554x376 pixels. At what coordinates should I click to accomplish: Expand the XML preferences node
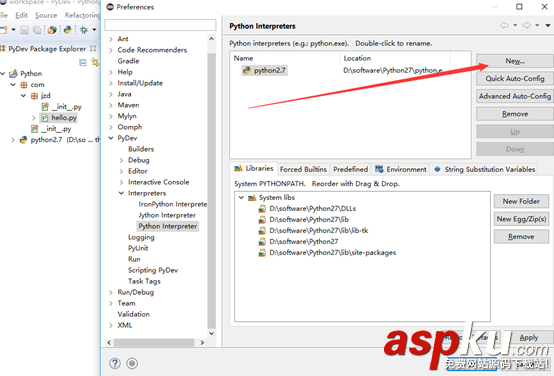111,325
